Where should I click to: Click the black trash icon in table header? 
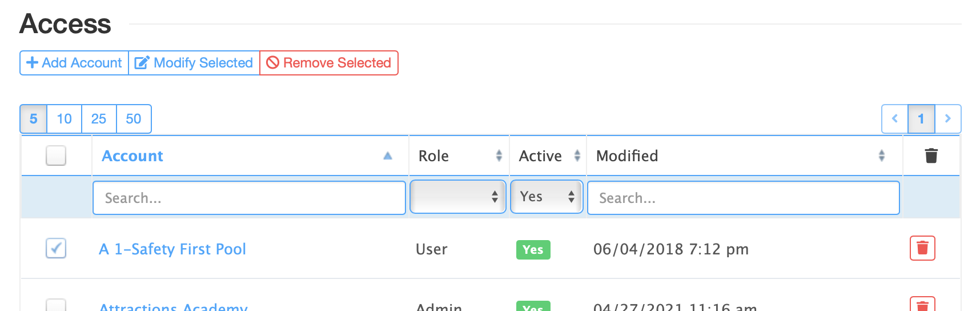pyautogui.click(x=931, y=155)
